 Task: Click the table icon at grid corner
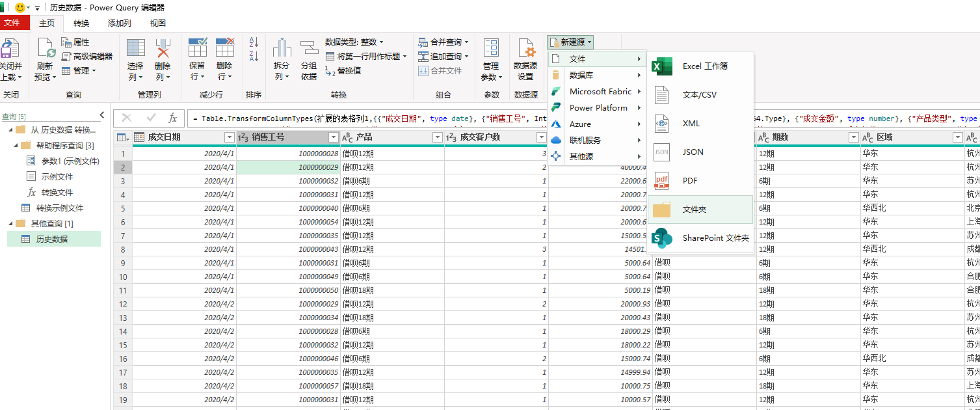(122, 137)
